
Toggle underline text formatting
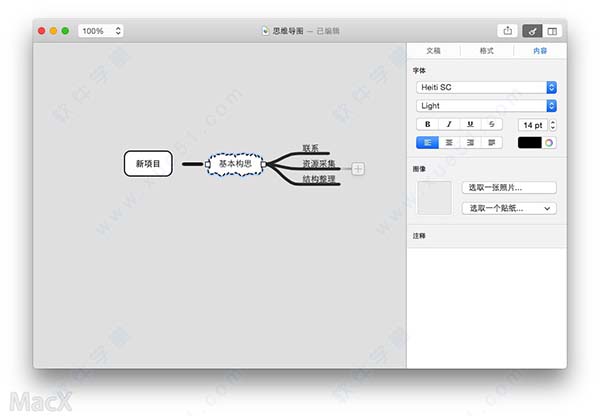tap(470, 124)
